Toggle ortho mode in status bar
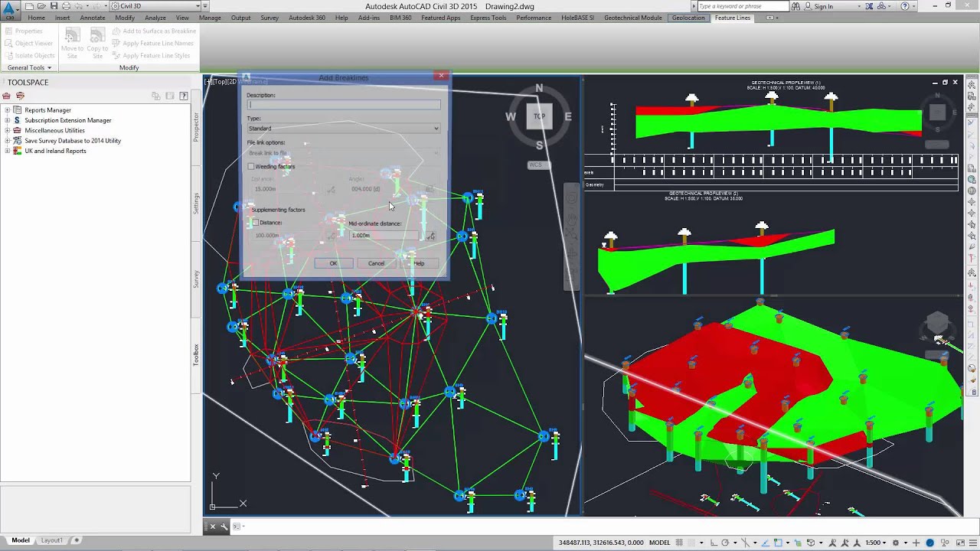The height and width of the screenshot is (551, 980). click(714, 543)
